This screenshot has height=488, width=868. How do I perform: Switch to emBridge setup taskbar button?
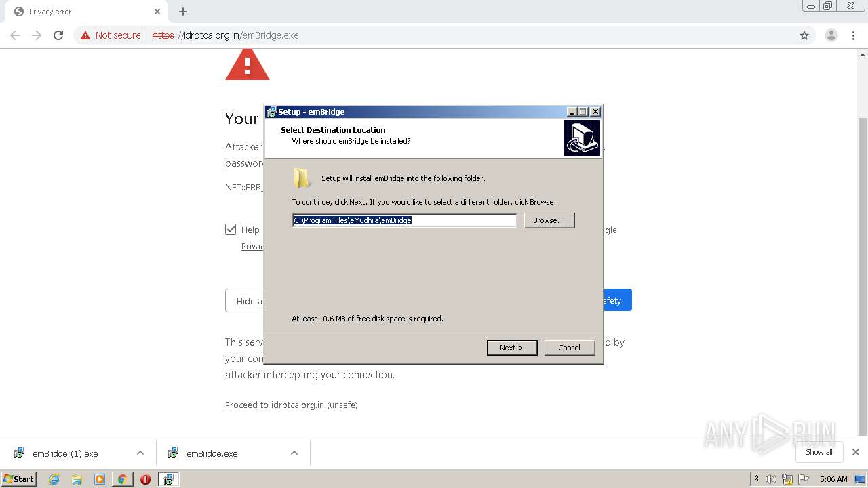pyautogui.click(x=168, y=479)
